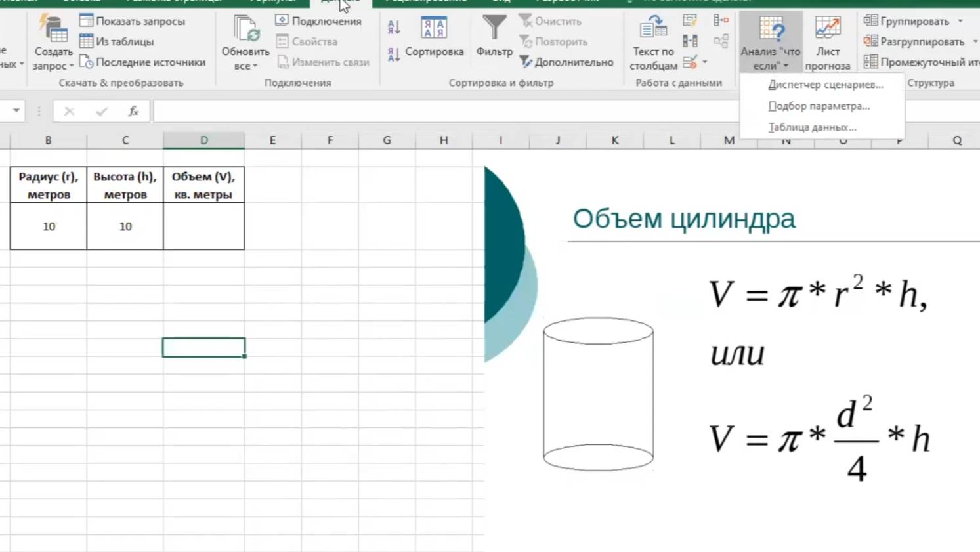The image size is (980, 552).
Task: Select the height value cell containing 10
Action: (125, 226)
